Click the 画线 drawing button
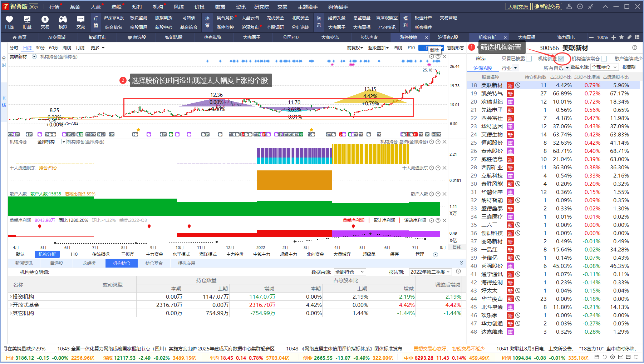The width and height of the screenshot is (644, 364). [398, 48]
